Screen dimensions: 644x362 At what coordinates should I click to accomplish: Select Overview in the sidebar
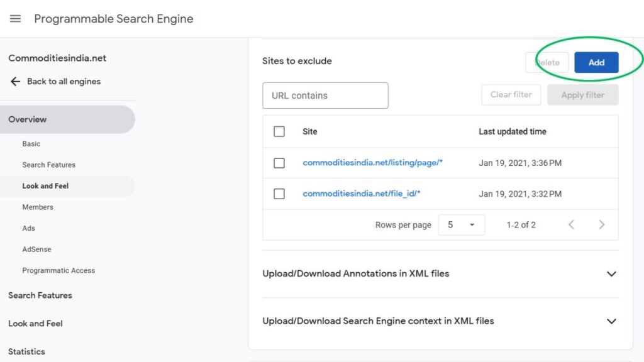[x=67, y=119]
